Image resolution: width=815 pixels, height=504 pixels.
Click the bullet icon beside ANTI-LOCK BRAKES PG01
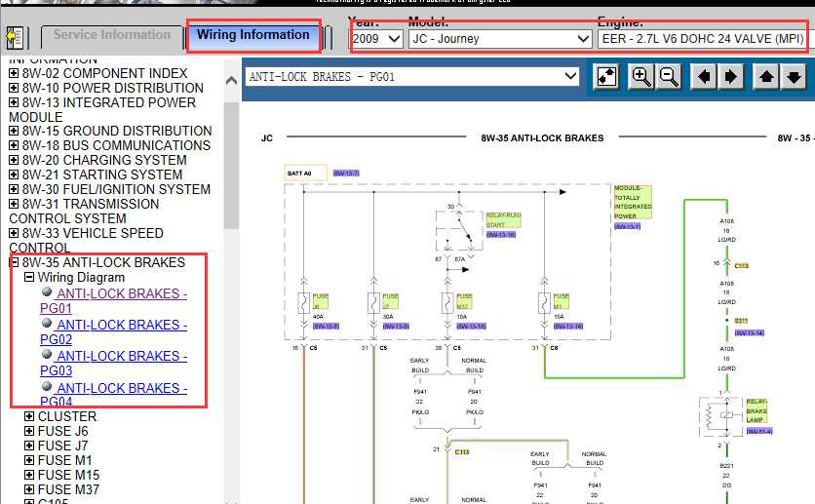tap(47, 291)
